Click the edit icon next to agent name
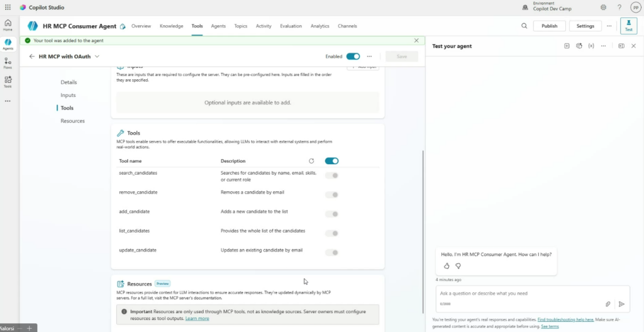The height and width of the screenshot is (332, 644). pyautogui.click(x=123, y=26)
